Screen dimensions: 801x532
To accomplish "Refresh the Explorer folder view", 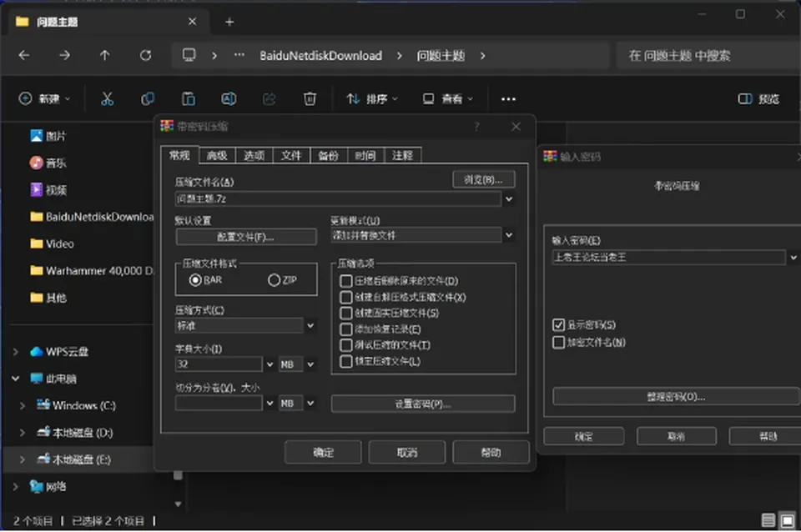I will (x=145, y=55).
